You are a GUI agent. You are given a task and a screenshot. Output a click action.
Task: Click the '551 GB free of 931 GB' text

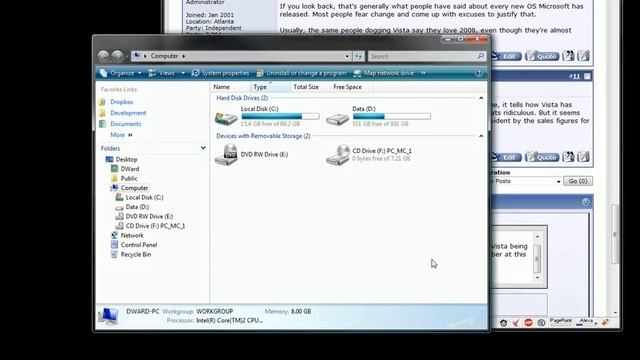380,124
